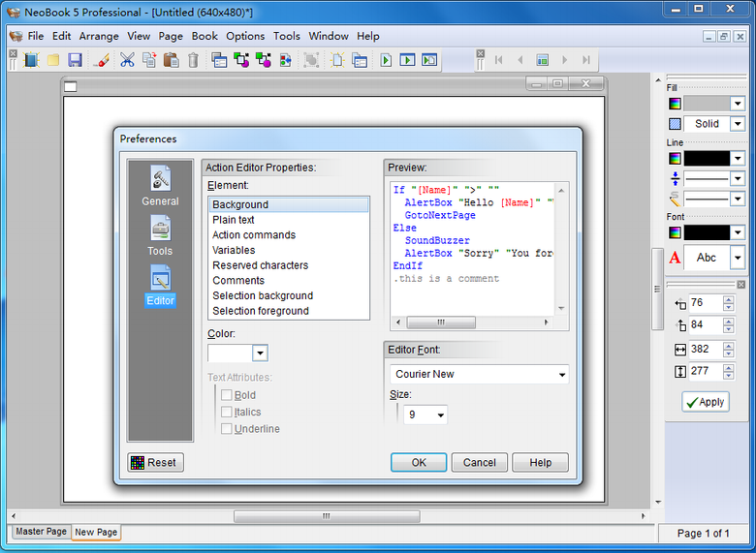Image resolution: width=756 pixels, height=553 pixels.
Task: Switch to the Master Page tab
Action: click(41, 532)
